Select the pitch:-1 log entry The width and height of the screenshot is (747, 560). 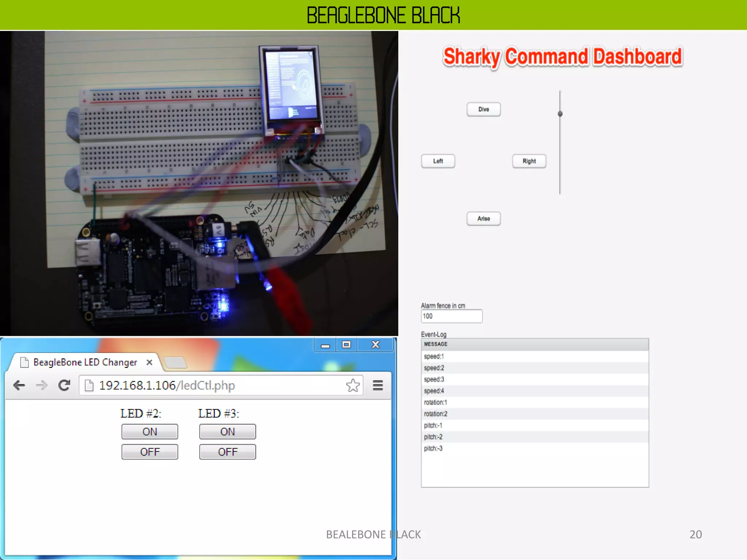(x=535, y=425)
